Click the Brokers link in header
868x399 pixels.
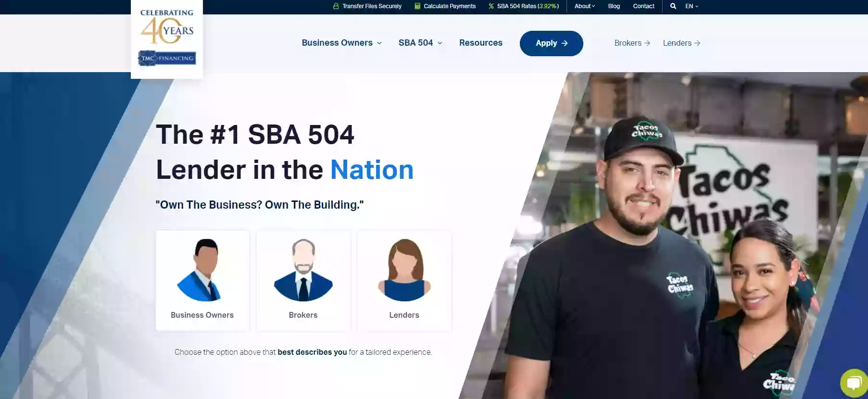tap(628, 43)
